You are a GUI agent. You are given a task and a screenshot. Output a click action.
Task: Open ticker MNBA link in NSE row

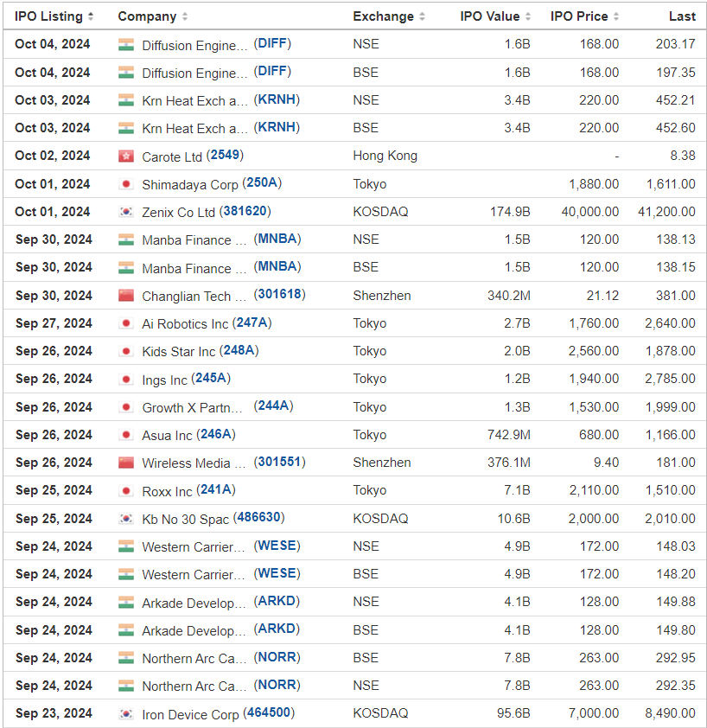(x=277, y=239)
